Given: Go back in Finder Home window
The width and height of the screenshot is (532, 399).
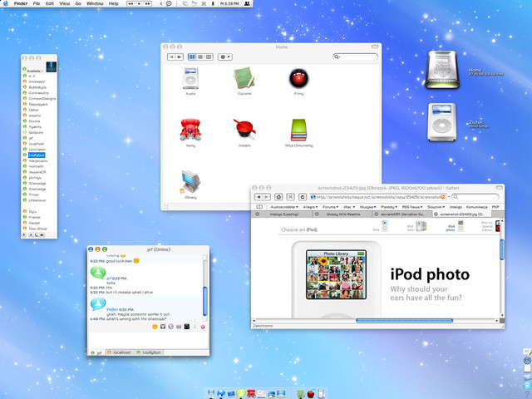Looking at the screenshot, I should point(171,57).
